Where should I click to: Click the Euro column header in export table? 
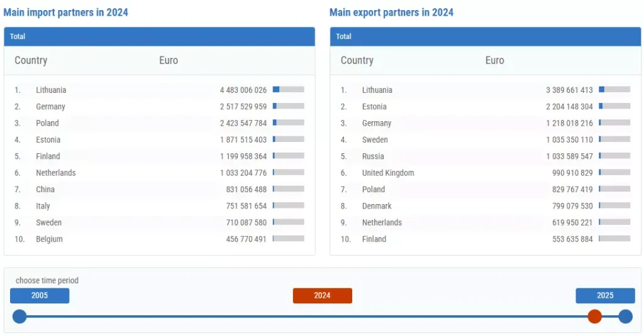[x=494, y=60]
